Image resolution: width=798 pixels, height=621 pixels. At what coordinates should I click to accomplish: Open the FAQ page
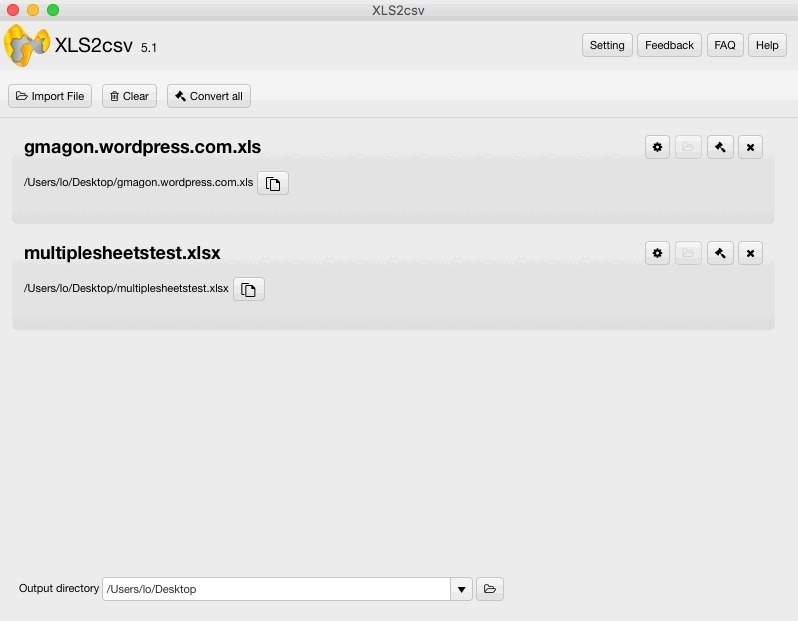(725, 45)
